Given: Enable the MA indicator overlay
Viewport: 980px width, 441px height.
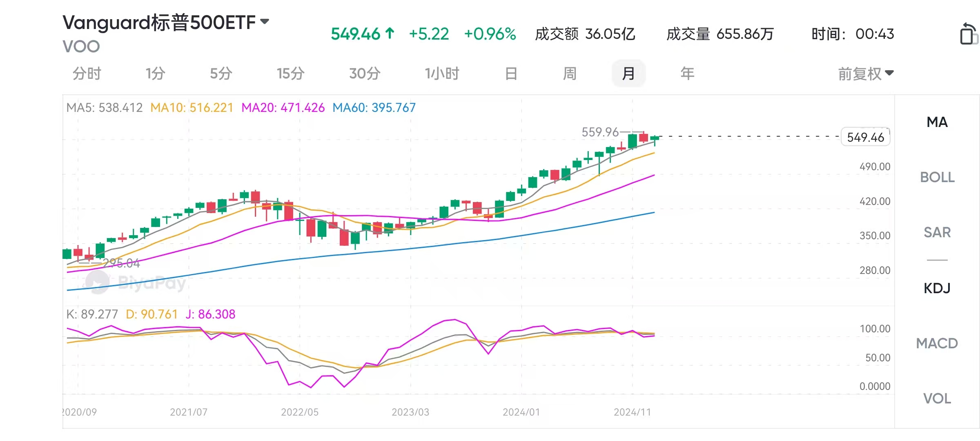Looking at the screenshot, I should coord(937,122).
